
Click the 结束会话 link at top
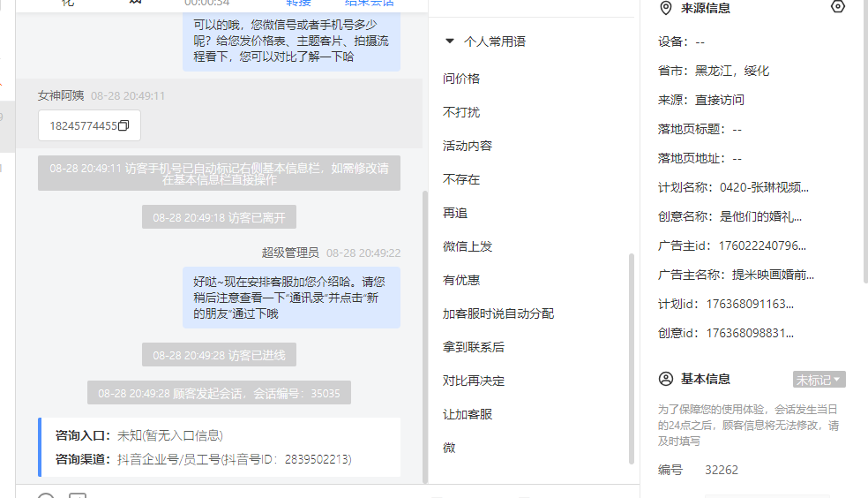370,3
